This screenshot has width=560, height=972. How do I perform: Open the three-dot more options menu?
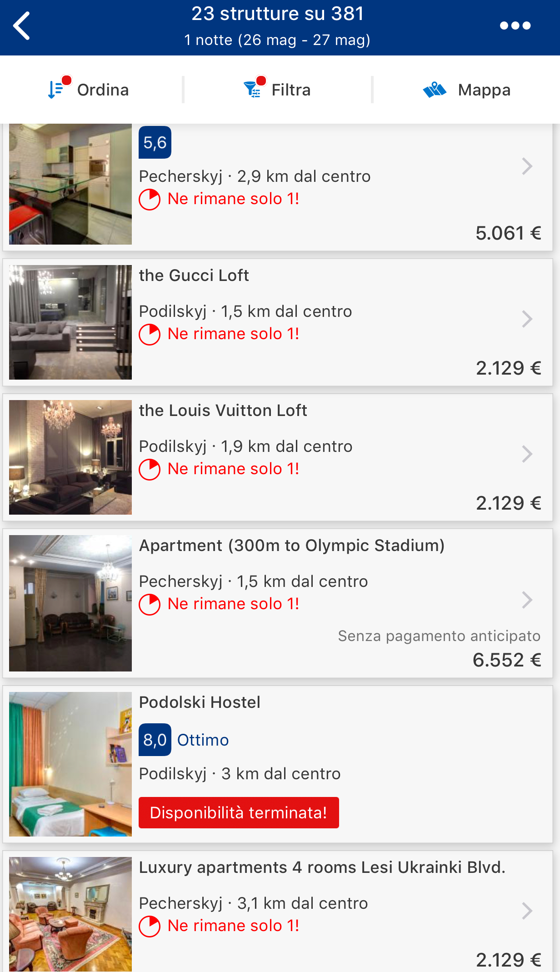[515, 26]
